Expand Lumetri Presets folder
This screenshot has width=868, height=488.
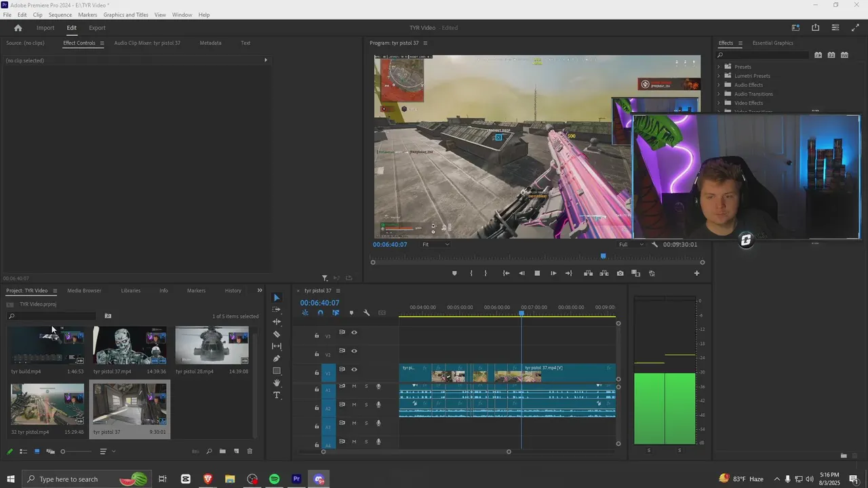tap(719, 76)
